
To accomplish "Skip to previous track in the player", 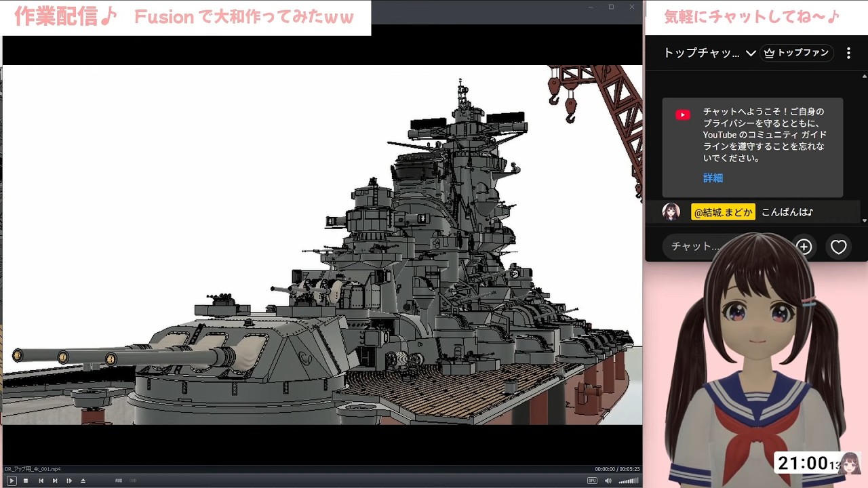I will pyautogui.click(x=41, y=481).
